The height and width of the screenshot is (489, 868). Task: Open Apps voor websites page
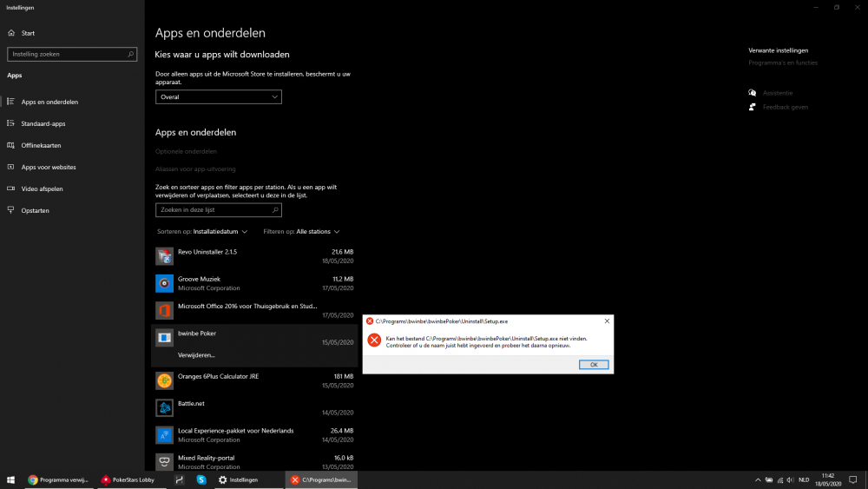click(49, 167)
